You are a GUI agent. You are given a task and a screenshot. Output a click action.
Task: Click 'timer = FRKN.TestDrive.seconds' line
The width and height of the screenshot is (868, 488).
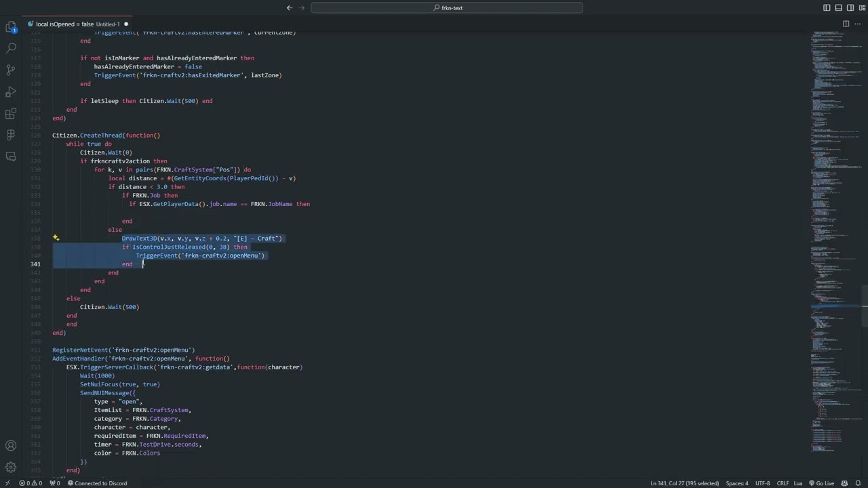coord(148,445)
